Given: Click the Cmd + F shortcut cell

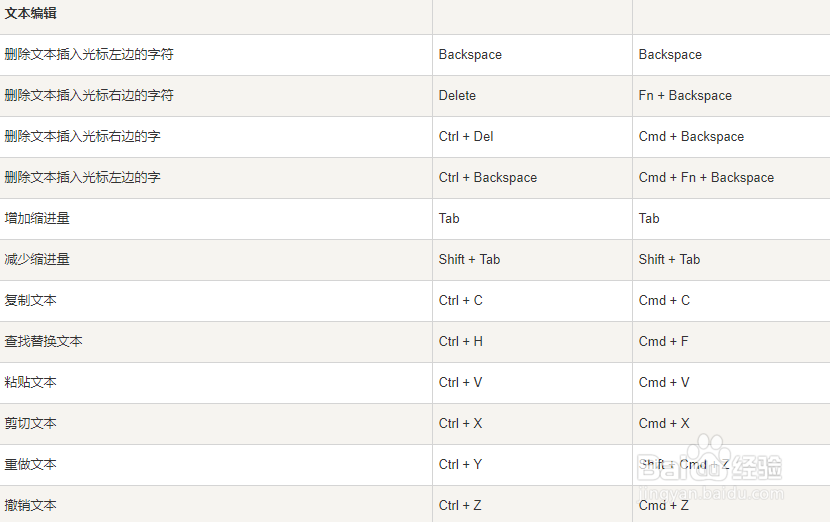Looking at the screenshot, I should 664,342.
